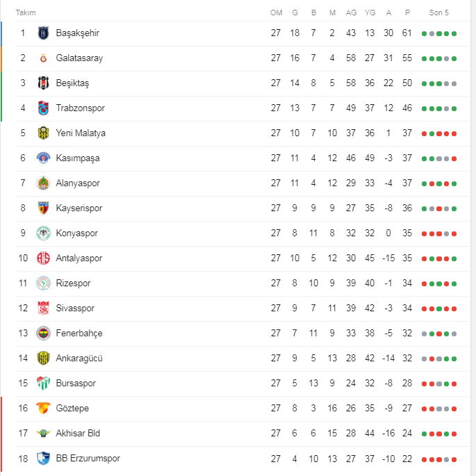Select the Rizespor table row
476x476 pixels.
(236, 284)
